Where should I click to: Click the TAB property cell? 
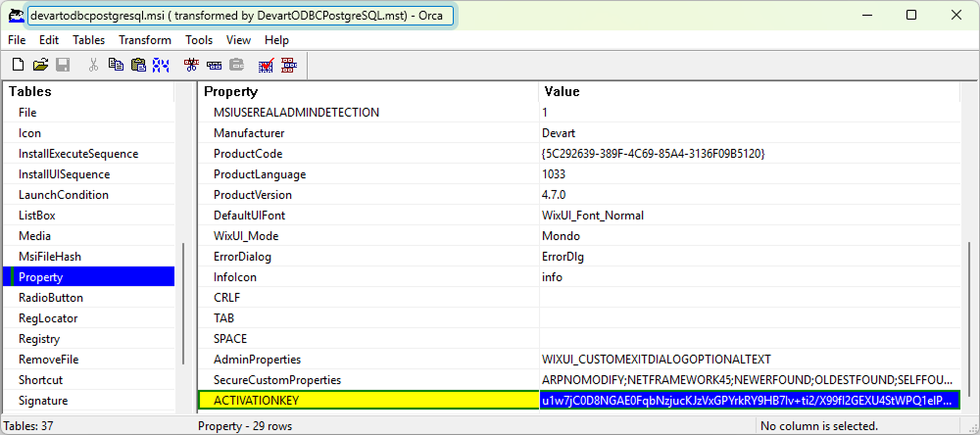click(x=368, y=318)
